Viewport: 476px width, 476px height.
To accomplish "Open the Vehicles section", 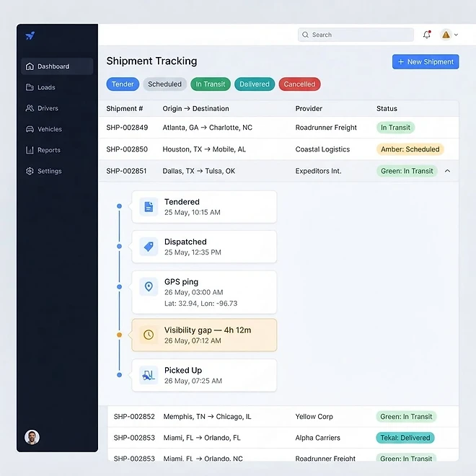I will tap(50, 129).
